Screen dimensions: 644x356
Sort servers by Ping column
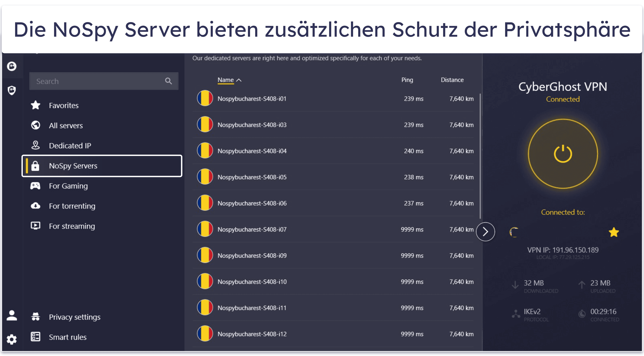(407, 80)
